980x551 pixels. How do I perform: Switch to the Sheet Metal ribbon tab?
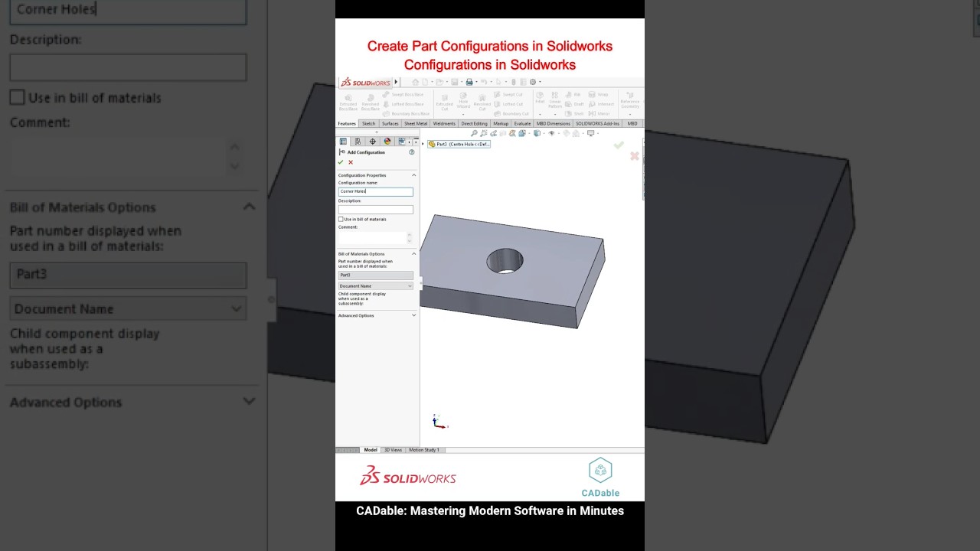[416, 123]
